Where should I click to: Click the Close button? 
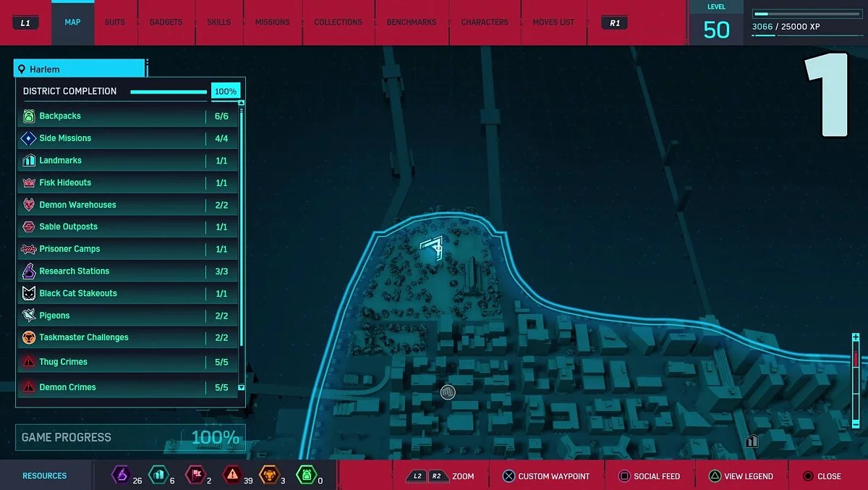click(822, 476)
